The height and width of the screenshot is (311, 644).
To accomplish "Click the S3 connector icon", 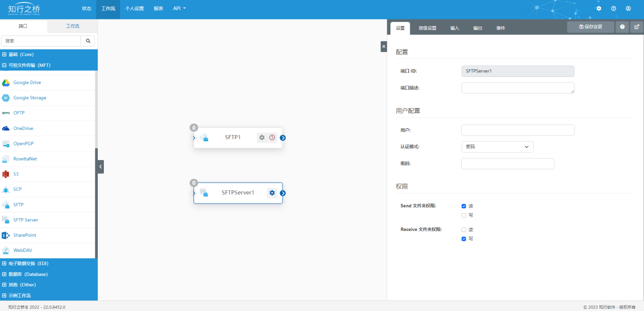I will pyautogui.click(x=6, y=174).
